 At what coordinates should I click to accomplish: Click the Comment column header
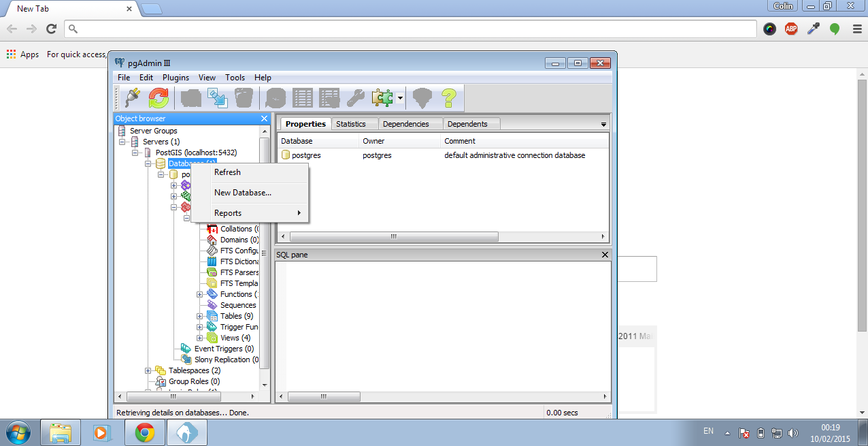(524, 141)
